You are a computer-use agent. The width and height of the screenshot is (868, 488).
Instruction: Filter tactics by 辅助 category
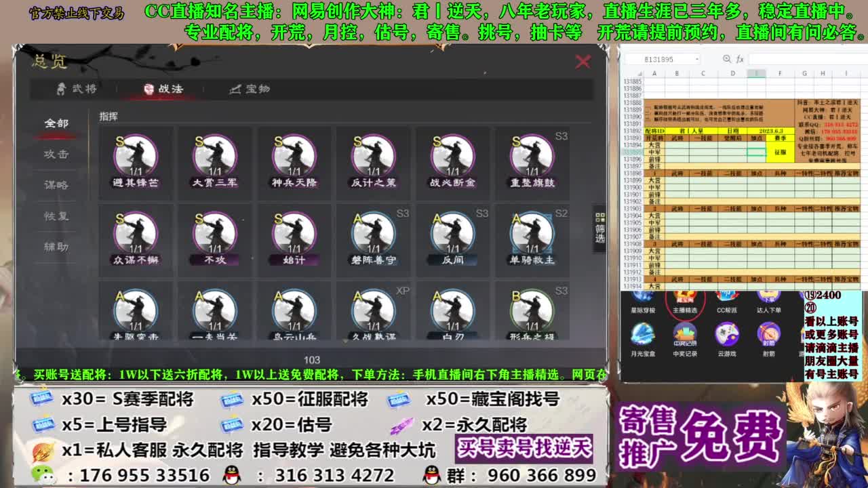(56, 247)
